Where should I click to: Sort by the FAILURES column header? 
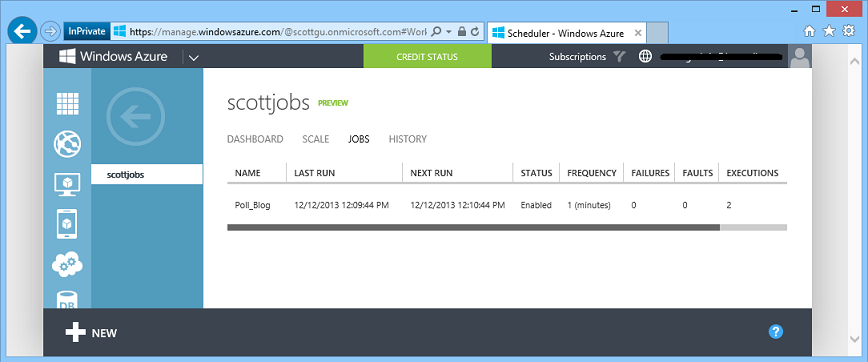(x=650, y=173)
